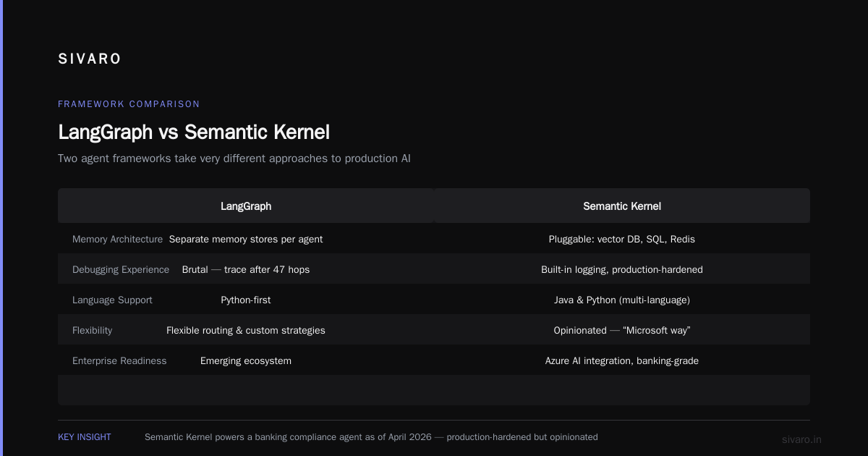The image size is (868, 456).
Task: Click the 'Memory Architecture' row label
Action: pos(117,239)
